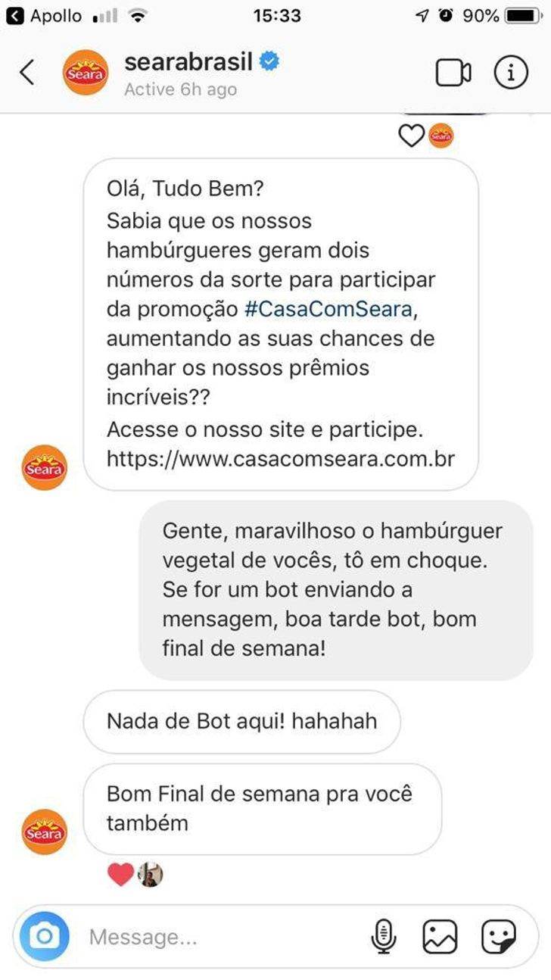
Task: Open Seara profile picture in header
Action: tap(86, 73)
